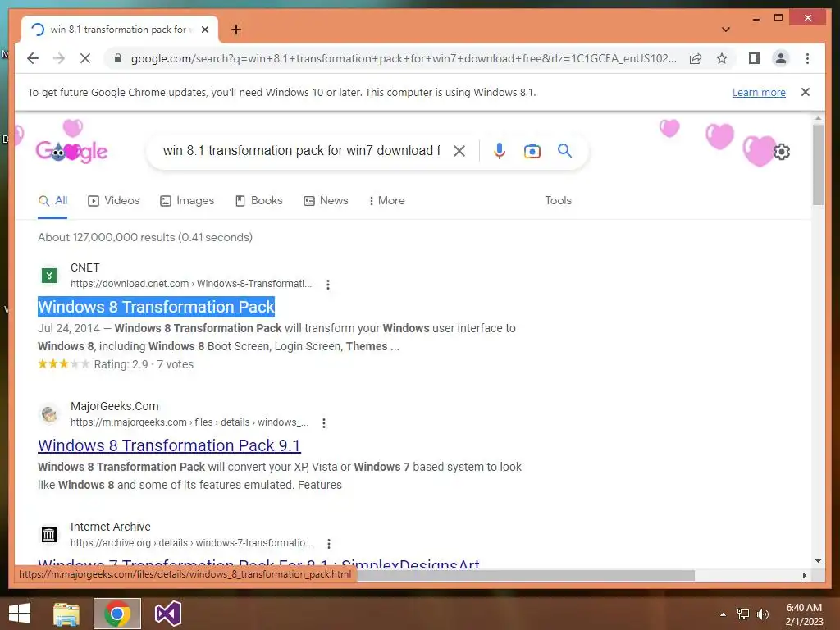The width and height of the screenshot is (840, 630).
Task: Stop loading the page with X button
Action: (x=85, y=58)
